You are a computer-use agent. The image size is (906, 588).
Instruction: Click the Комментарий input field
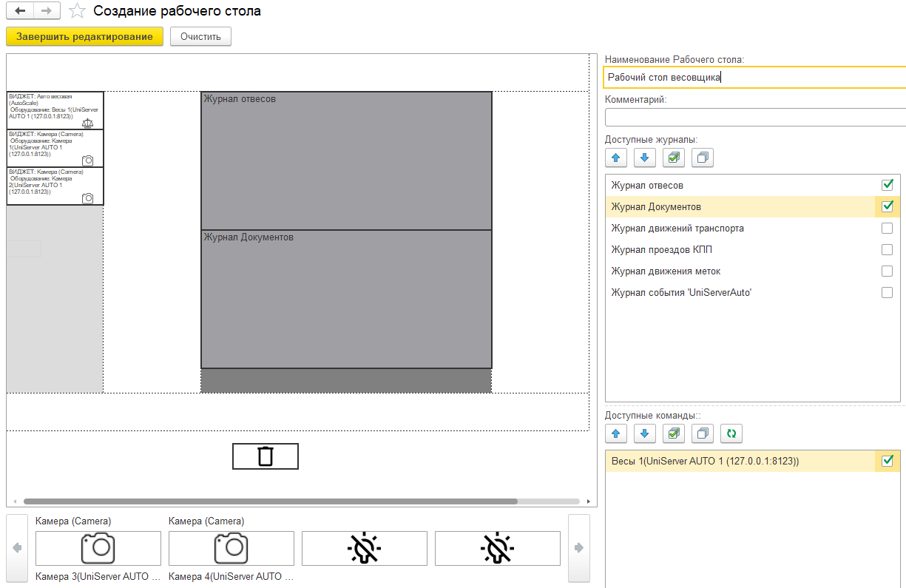click(754, 118)
